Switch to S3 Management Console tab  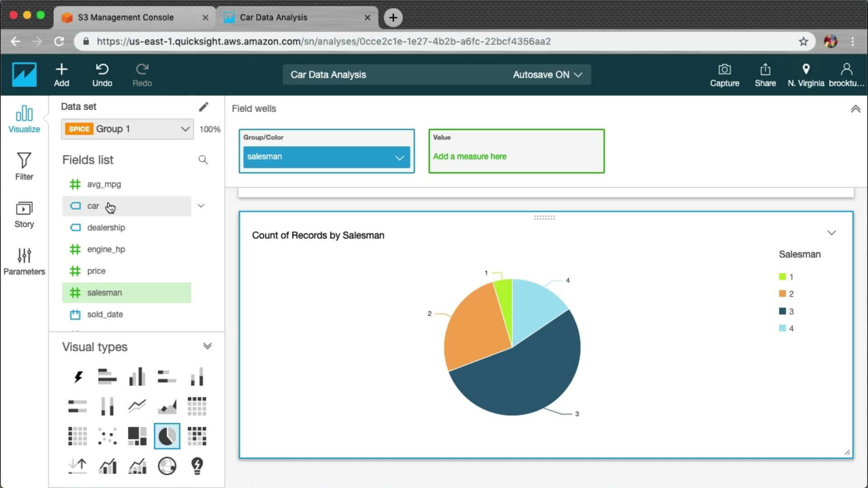coord(126,18)
